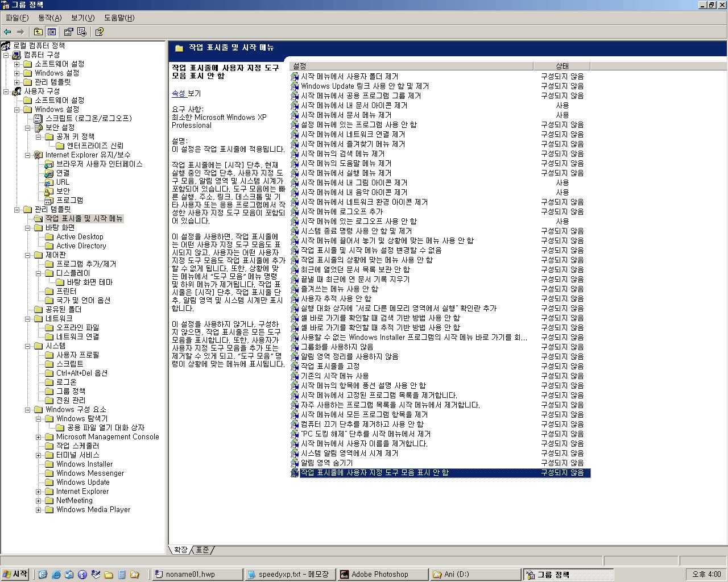Click the Export List toolbar icon
728x582 pixels.
coord(82,32)
